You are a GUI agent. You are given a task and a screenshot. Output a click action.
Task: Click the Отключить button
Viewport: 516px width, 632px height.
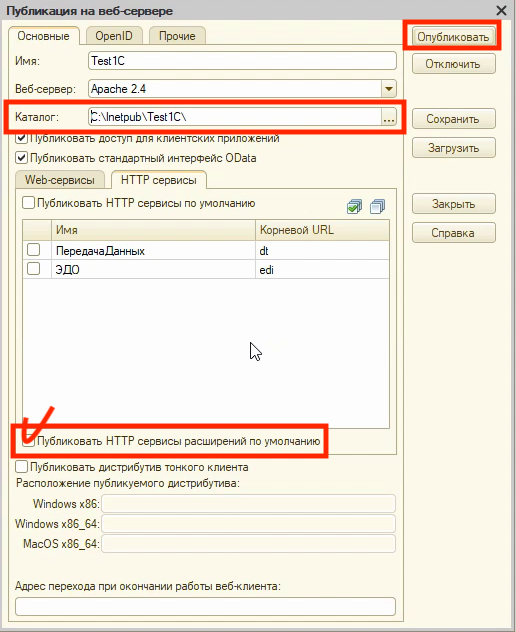pyautogui.click(x=454, y=64)
